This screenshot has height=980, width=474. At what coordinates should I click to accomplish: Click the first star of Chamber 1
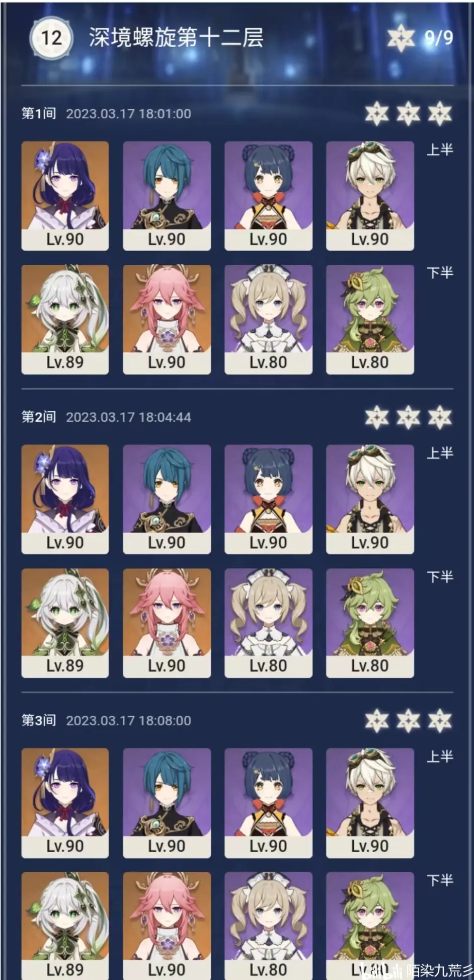(x=377, y=114)
